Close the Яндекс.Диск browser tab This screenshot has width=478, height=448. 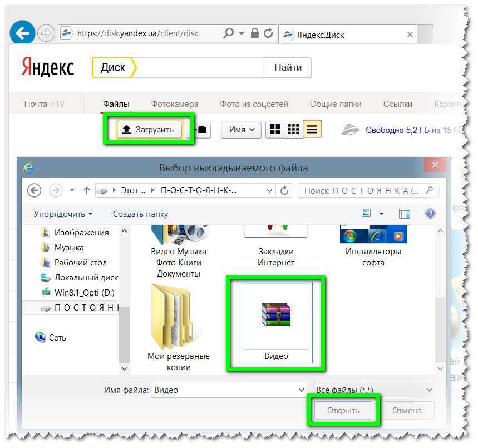(x=410, y=35)
